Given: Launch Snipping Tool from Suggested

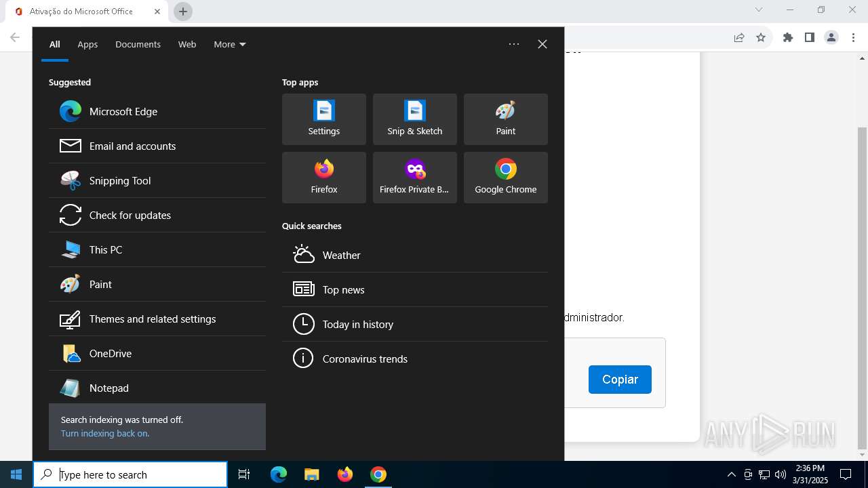Looking at the screenshot, I should click(157, 180).
